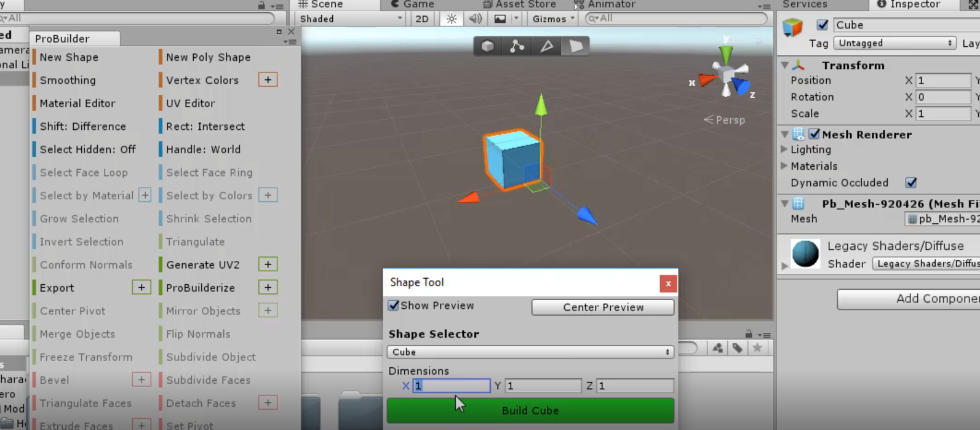
Task: Toggle the Cube active checkbox in Inspector
Action: pyautogui.click(x=822, y=25)
